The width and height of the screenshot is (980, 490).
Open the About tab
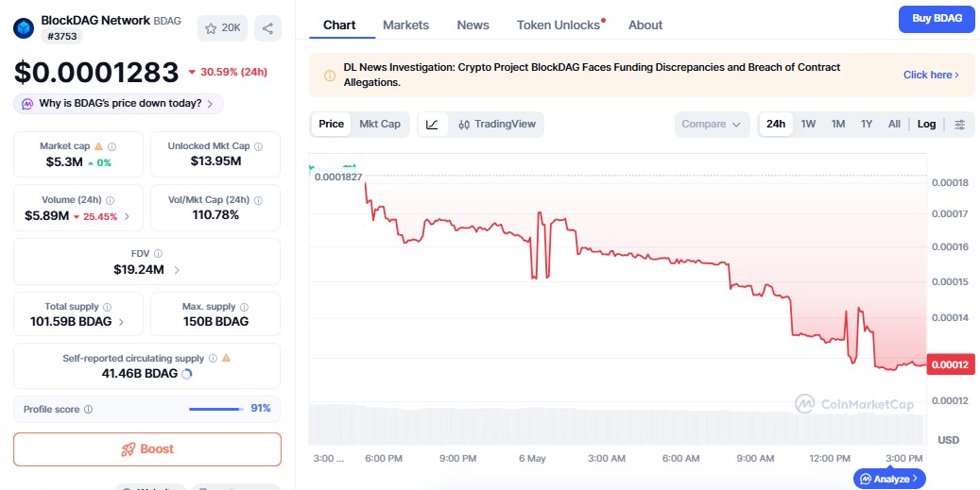(x=645, y=25)
